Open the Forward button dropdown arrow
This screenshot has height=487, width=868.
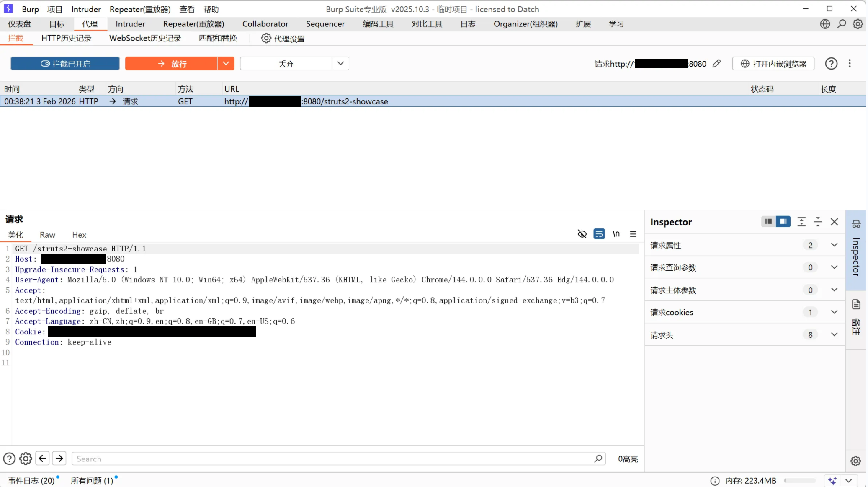[226, 64]
